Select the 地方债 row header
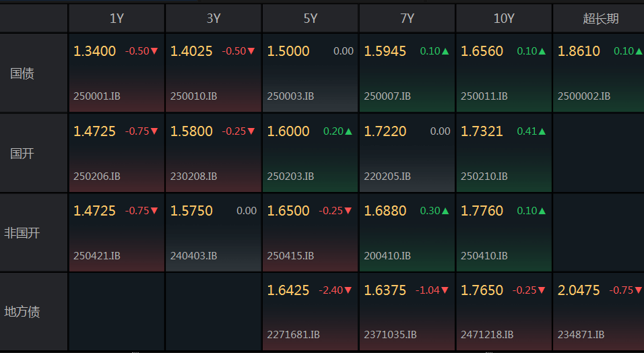Image resolution: width=644 pixels, height=353 pixels. click(34, 311)
